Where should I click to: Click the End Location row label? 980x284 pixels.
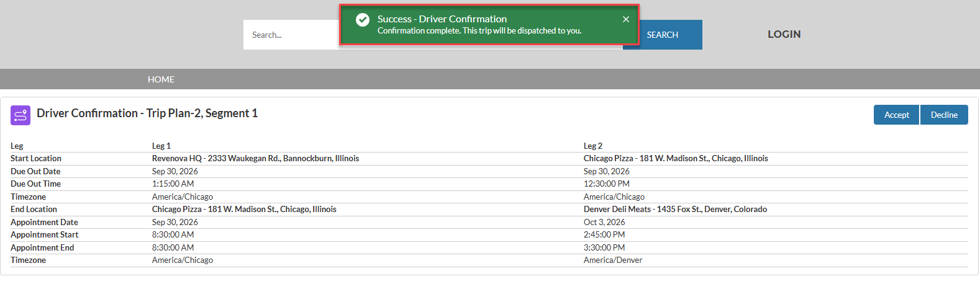[x=34, y=210]
